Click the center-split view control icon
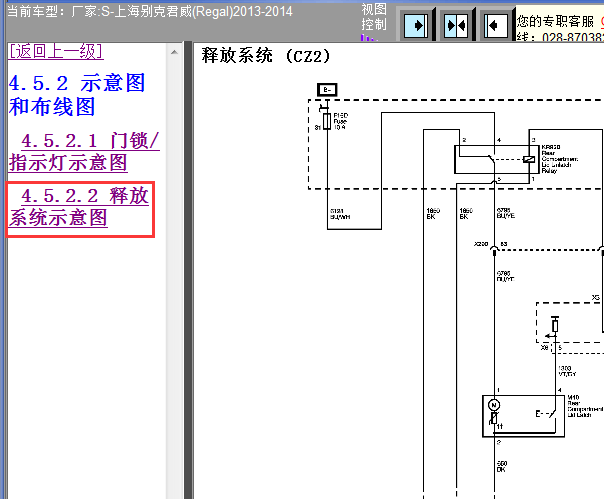Viewport: 604px width, 499px height. [x=456, y=25]
